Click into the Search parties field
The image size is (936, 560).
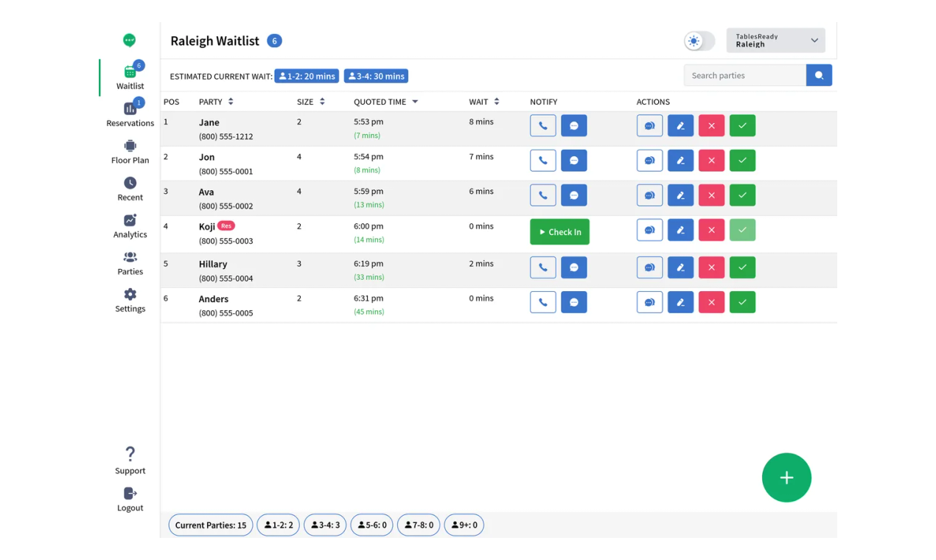point(745,75)
